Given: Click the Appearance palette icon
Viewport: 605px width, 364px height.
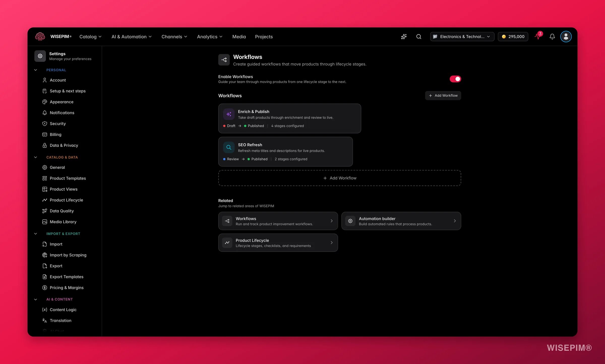Looking at the screenshot, I should point(45,102).
